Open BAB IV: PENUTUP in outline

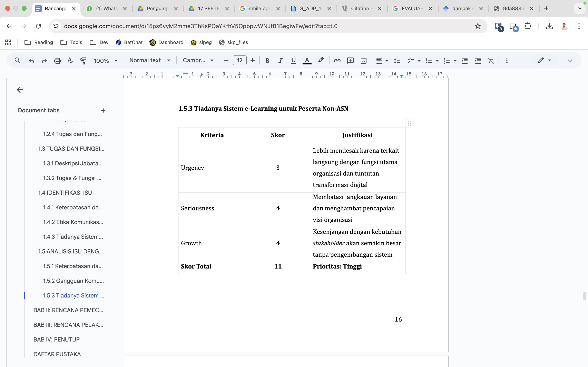pyautogui.click(x=57, y=339)
